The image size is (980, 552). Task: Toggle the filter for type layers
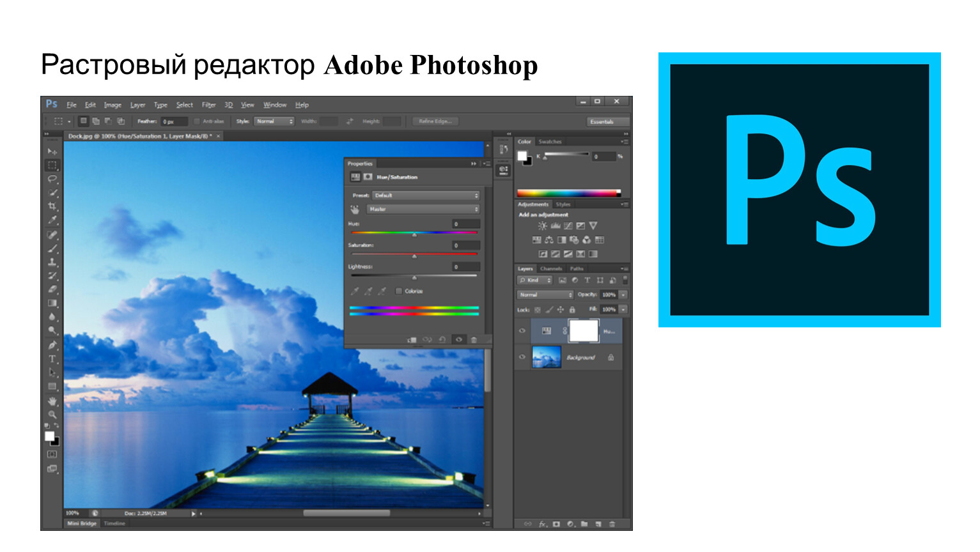point(587,280)
